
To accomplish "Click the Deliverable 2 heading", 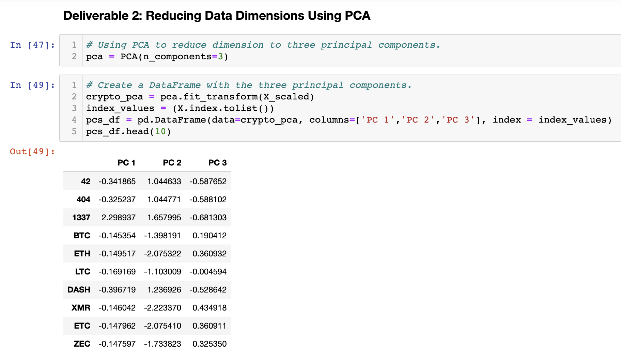I will point(217,16).
